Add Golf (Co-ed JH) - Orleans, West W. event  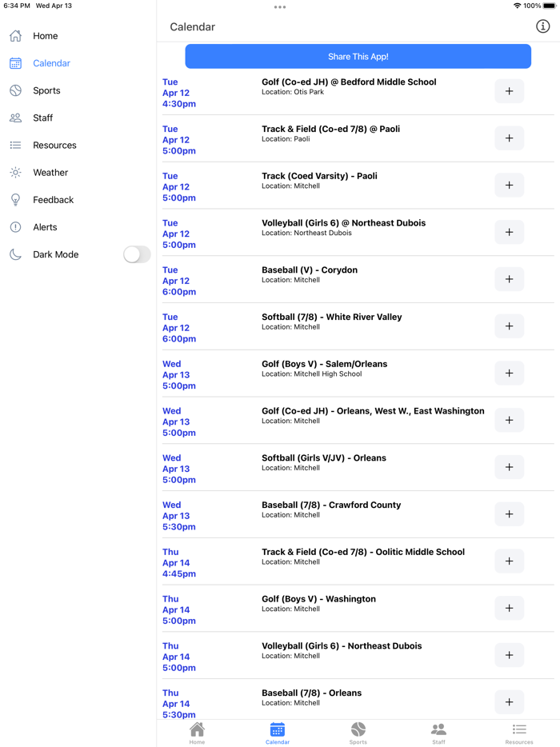point(509,420)
